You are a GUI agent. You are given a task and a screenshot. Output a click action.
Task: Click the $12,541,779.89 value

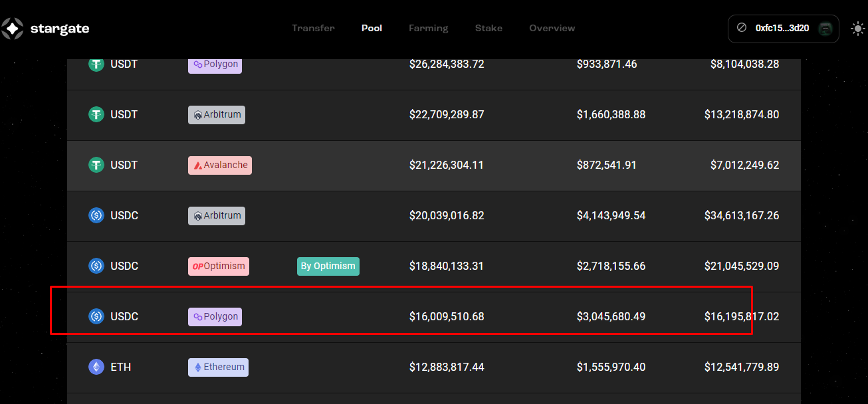742,367
